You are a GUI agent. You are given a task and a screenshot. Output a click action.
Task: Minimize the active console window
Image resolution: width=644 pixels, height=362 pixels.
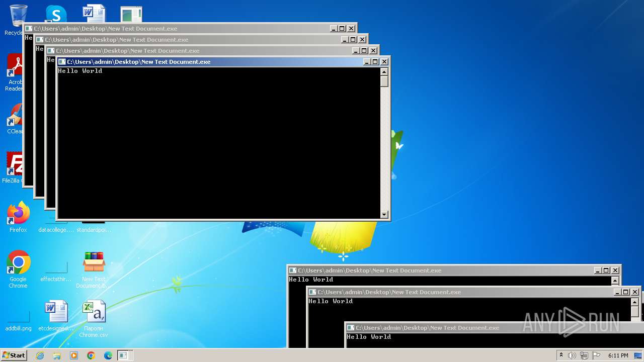click(366, 62)
